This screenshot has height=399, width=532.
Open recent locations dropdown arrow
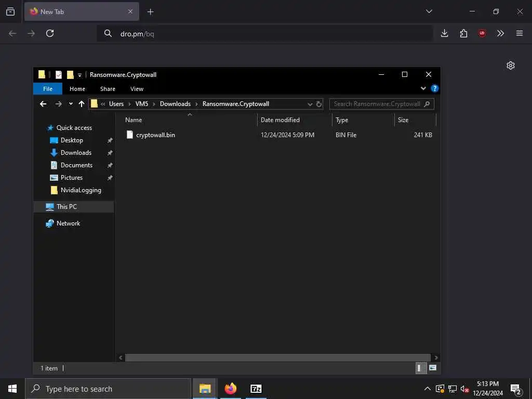tap(71, 104)
